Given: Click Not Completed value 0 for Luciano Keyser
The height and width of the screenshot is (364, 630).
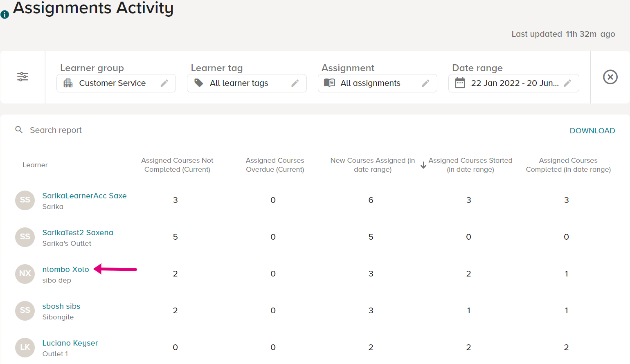Looking at the screenshot, I should (175, 347).
